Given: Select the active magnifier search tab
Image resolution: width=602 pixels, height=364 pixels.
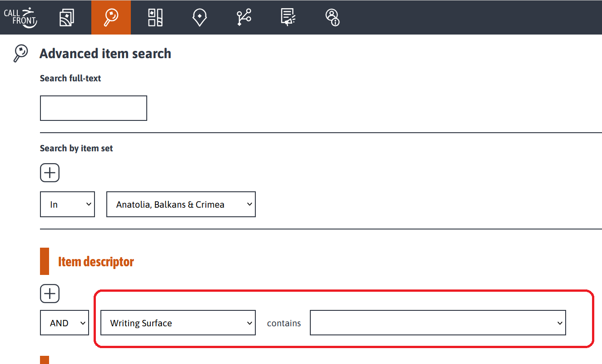Looking at the screenshot, I should 111,18.
